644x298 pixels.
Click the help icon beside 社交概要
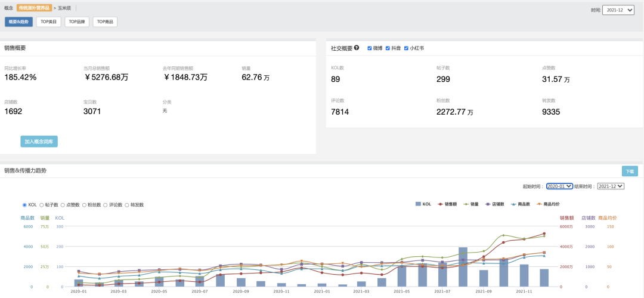(x=357, y=48)
